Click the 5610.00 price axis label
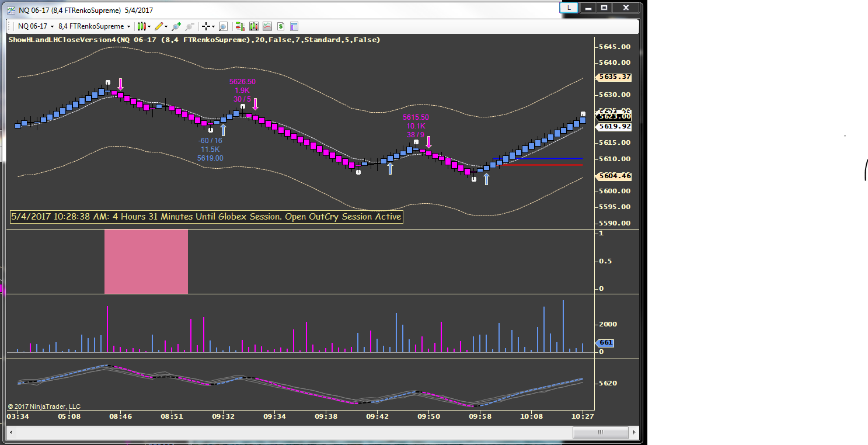Image resolution: width=868 pixels, height=445 pixels. click(614, 159)
